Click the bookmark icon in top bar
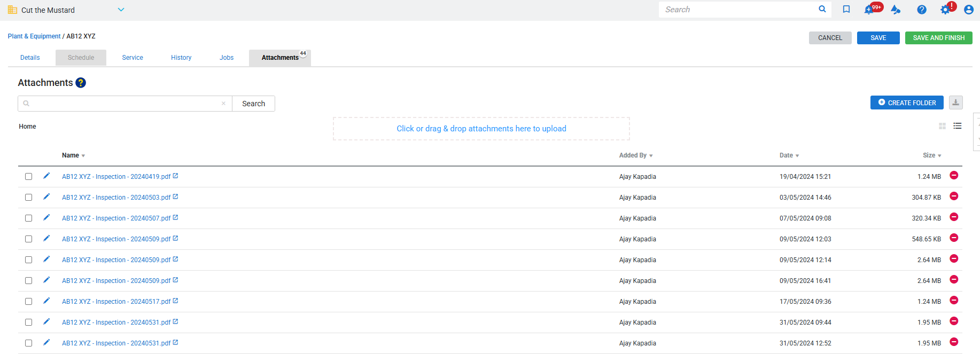Viewport: 980px width, 354px height. tap(846, 10)
